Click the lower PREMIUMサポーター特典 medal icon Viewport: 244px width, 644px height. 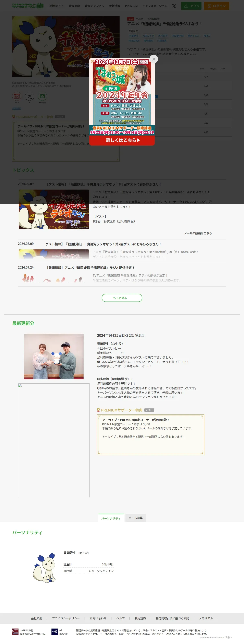[x=98, y=410]
